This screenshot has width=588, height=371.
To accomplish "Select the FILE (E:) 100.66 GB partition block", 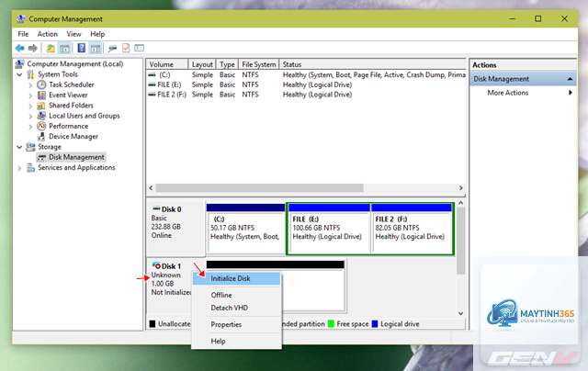I will pos(329,229).
